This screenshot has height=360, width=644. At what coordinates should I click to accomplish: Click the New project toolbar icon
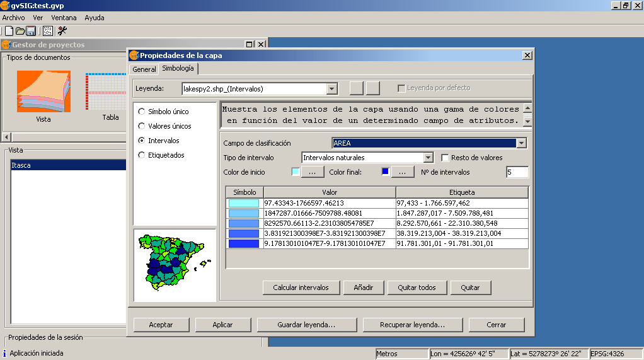[x=9, y=31]
